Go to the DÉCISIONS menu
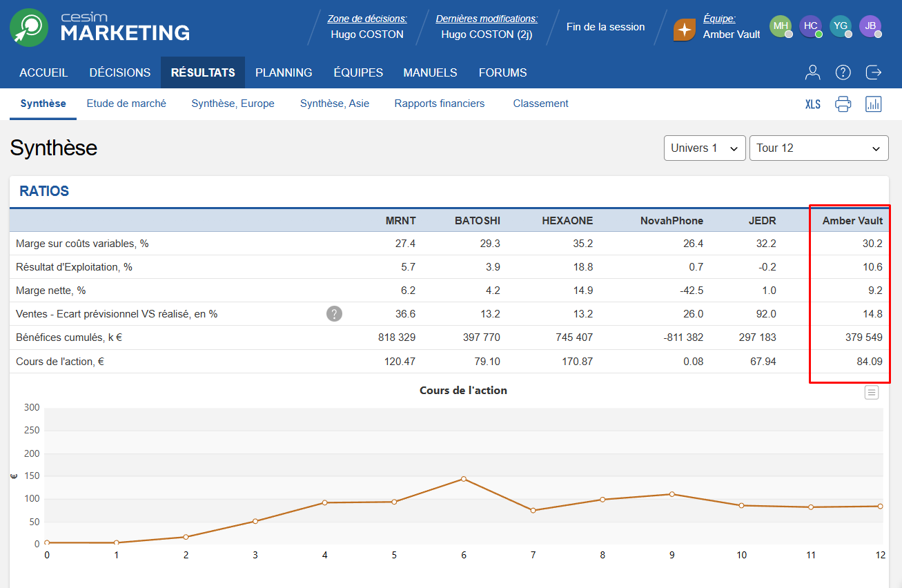This screenshot has width=902, height=588. click(120, 72)
